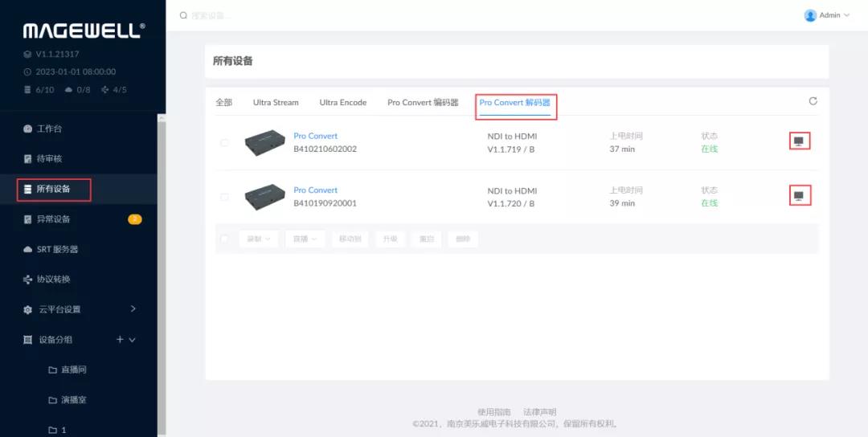The image size is (868, 437).
Task: Select the Pro Convert 编码器 tab
Action: tap(423, 103)
